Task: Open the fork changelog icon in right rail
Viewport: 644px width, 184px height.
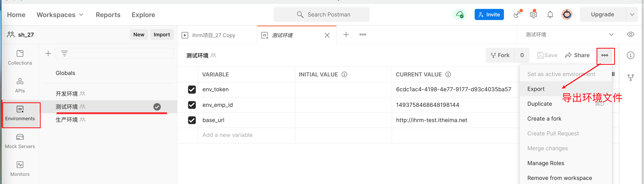Action: point(630,78)
